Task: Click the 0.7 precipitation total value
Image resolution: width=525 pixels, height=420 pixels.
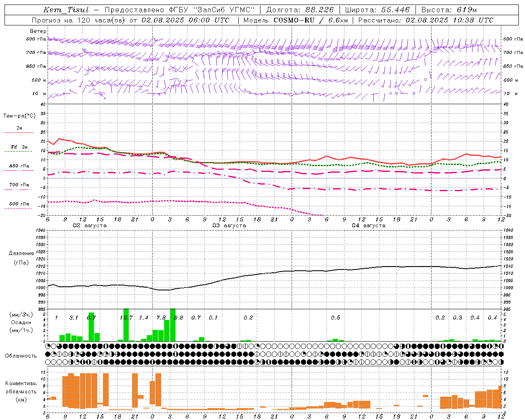Action: [196, 318]
